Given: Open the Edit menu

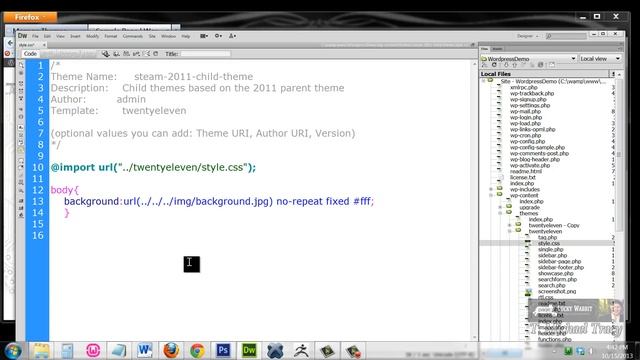Looking at the screenshot, I should (47, 36).
